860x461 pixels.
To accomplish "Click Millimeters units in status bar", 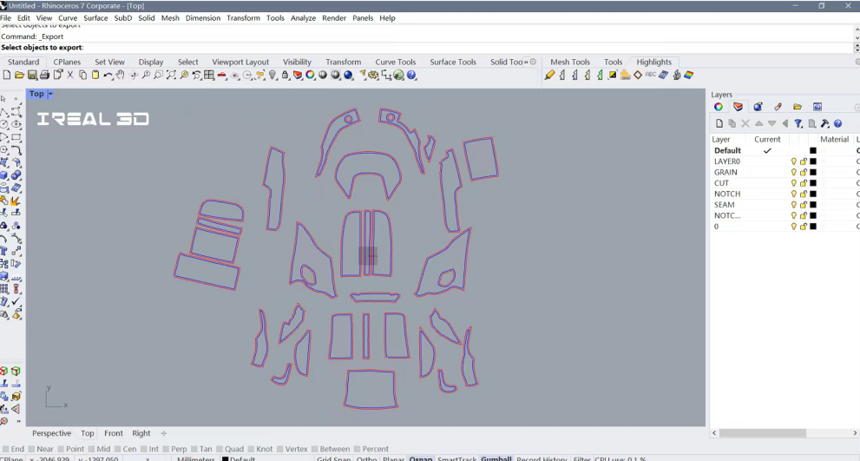I will (196, 458).
